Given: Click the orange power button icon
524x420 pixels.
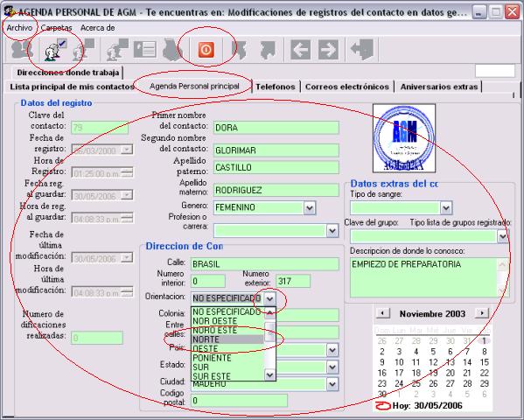Looking at the screenshot, I should 206,50.
